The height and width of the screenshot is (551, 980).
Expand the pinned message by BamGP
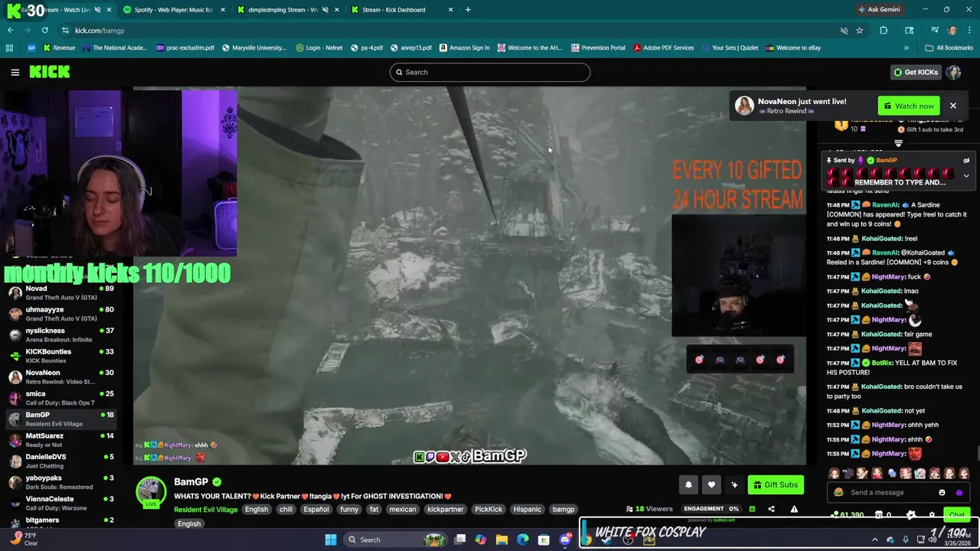(966, 176)
